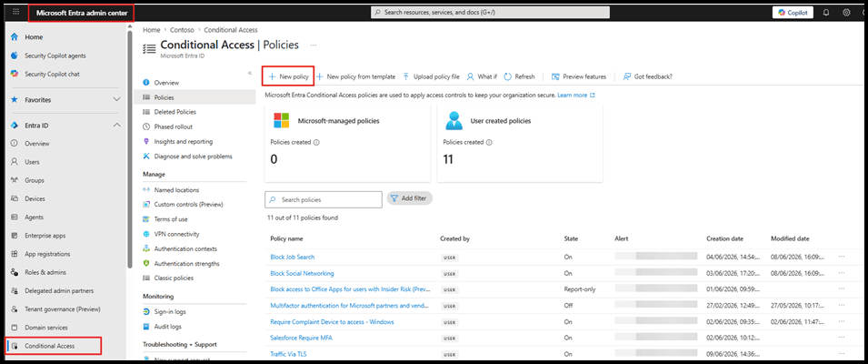The image size is (868, 364).
Task: Open Delegated admin partners
Action: coord(59,291)
